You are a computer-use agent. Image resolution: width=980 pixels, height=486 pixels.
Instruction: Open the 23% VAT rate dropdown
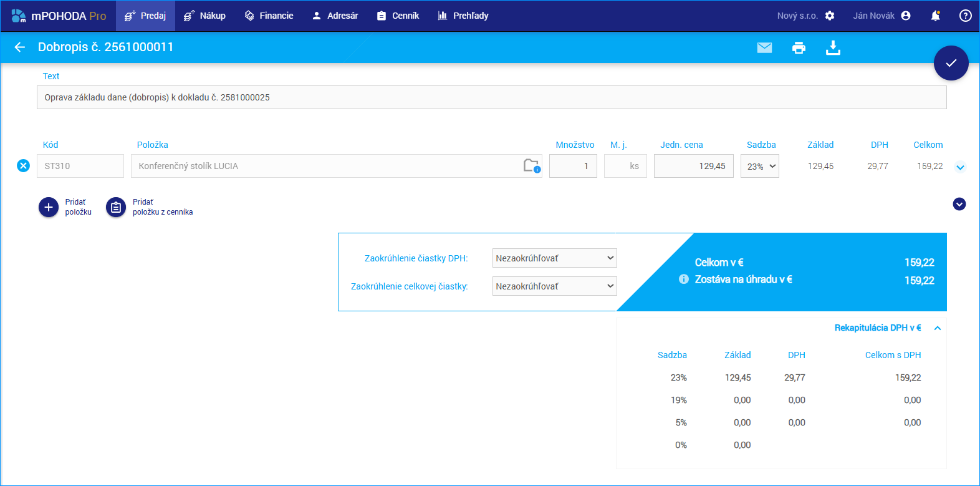click(760, 166)
